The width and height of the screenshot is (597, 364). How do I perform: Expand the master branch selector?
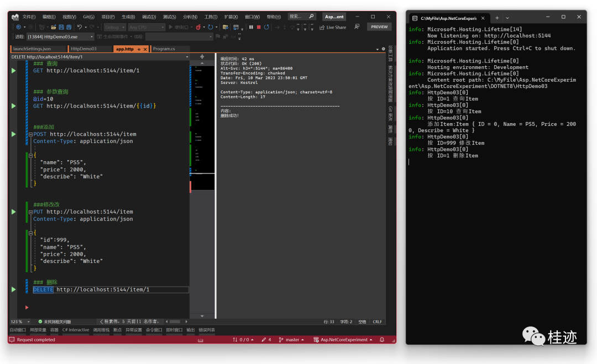[x=293, y=340]
